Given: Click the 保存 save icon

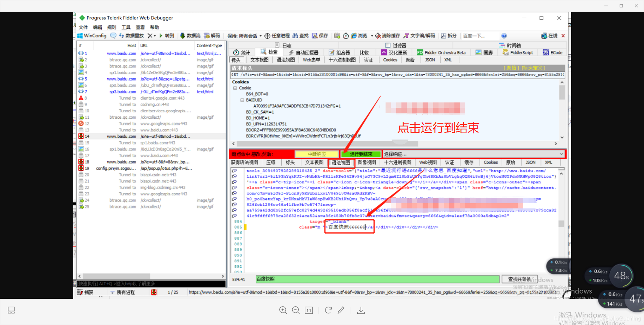Looking at the screenshot, I should tap(315, 36).
